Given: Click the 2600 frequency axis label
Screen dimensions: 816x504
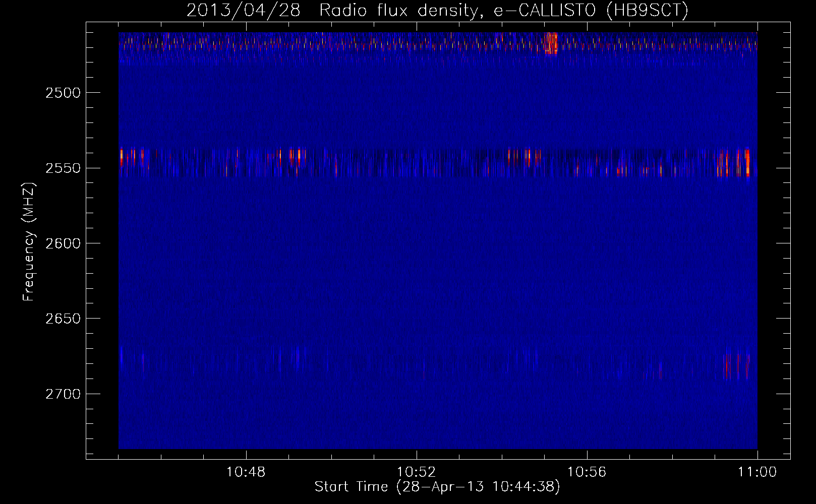Looking at the screenshot, I should click(63, 243).
